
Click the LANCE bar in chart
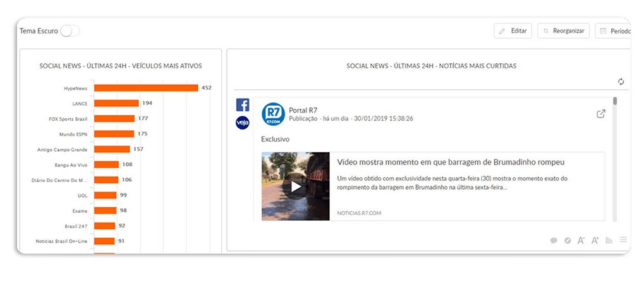pos(116,103)
